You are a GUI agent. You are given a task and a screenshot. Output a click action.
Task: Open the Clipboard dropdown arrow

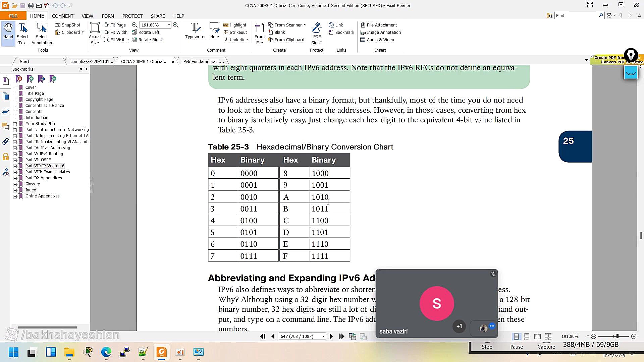(83, 32)
